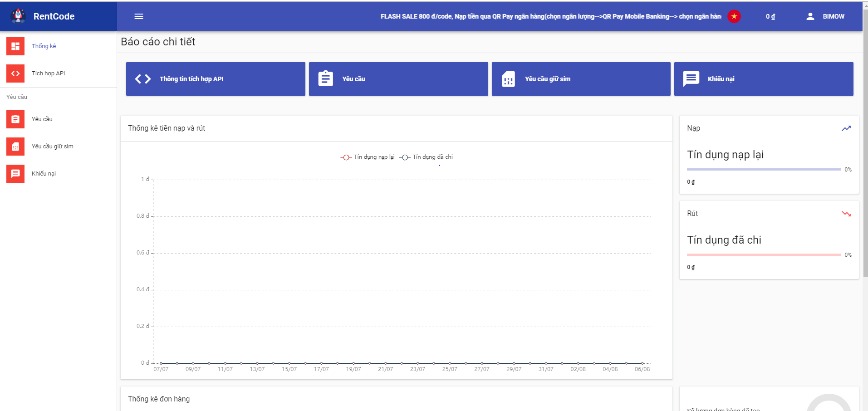This screenshot has height=411, width=868.
Task: Click the RentCode brand name link
Action: [54, 16]
